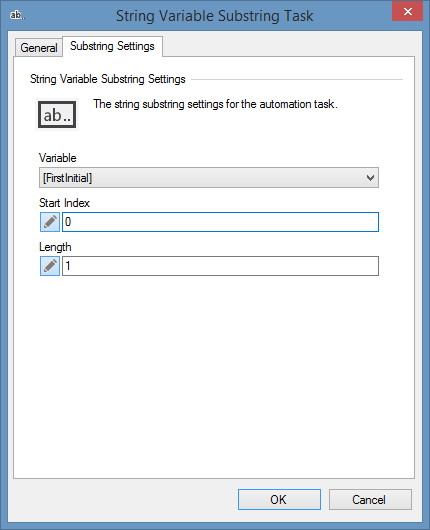Click the automation task description text
Viewport: 430px width, 530px height.
click(x=215, y=104)
